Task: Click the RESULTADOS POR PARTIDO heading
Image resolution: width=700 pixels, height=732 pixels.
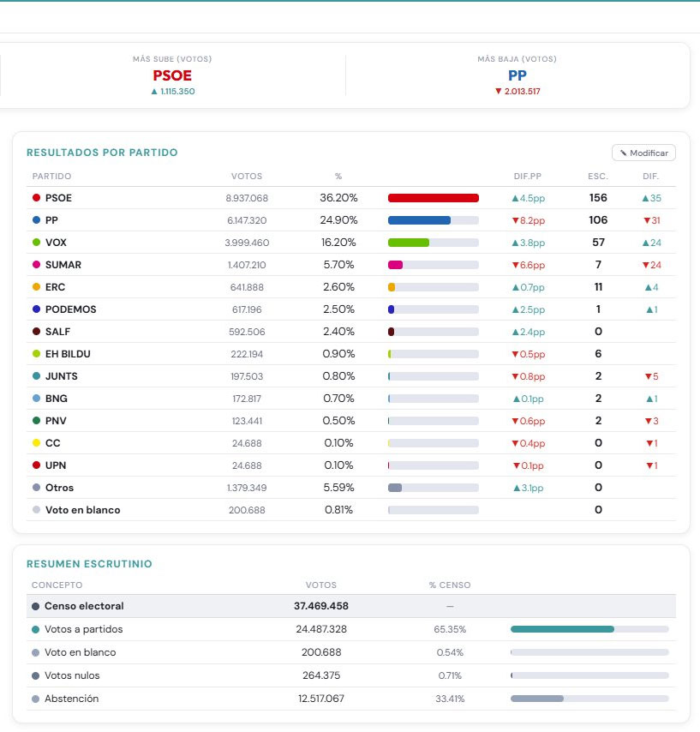Action: point(102,153)
